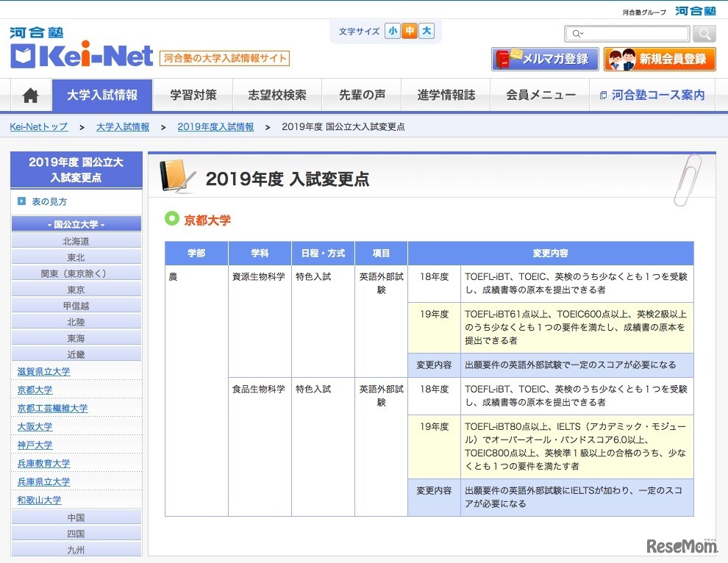Click the home icon in the navigation bar

(x=29, y=94)
